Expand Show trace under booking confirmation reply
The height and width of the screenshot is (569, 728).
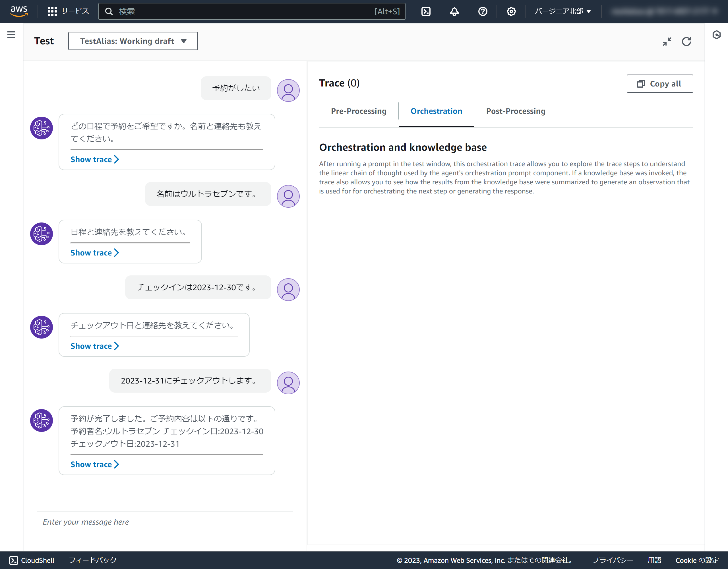[x=95, y=464]
